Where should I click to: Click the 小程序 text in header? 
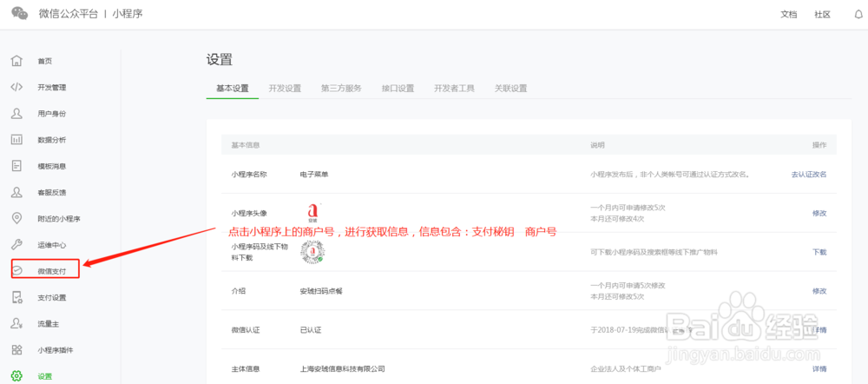pyautogui.click(x=128, y=14)
